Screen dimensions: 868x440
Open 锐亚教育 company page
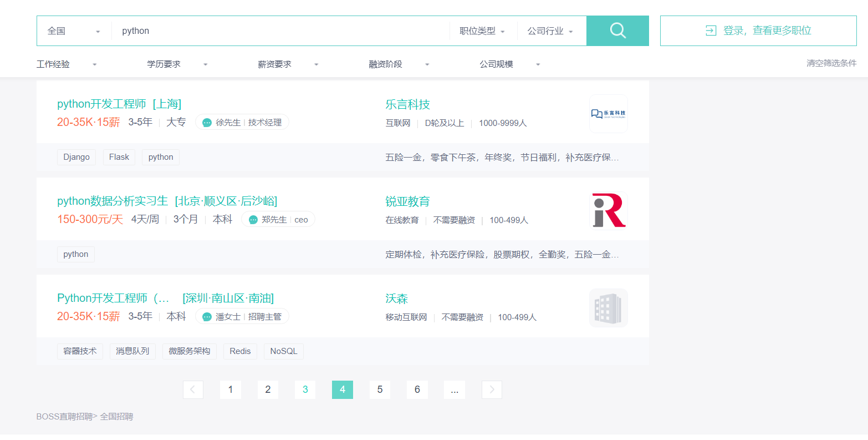point(408,202)
